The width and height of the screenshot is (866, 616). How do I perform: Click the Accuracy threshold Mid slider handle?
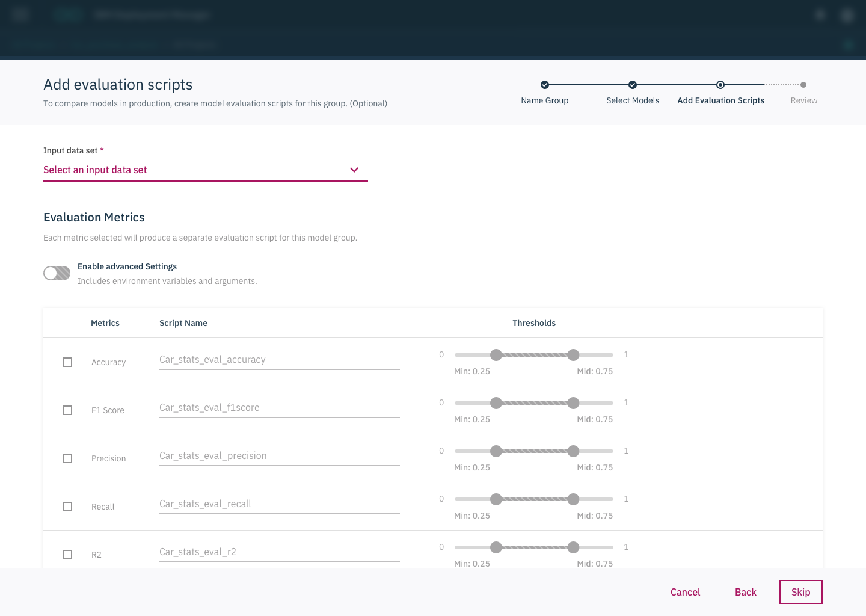tap(574, 355)
